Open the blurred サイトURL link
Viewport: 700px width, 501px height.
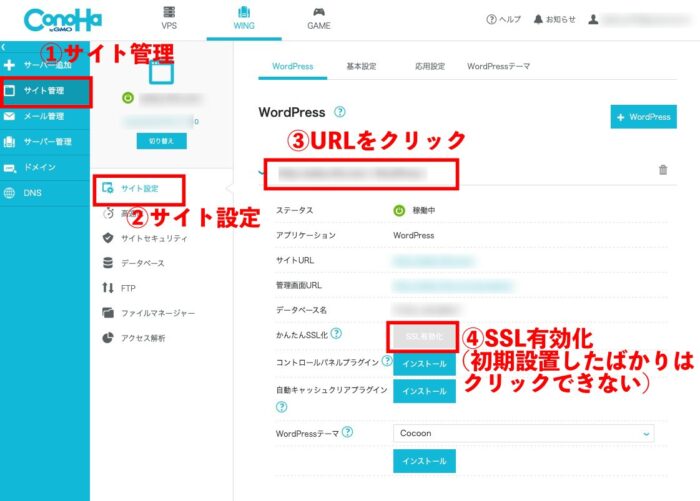click(433, 261)
